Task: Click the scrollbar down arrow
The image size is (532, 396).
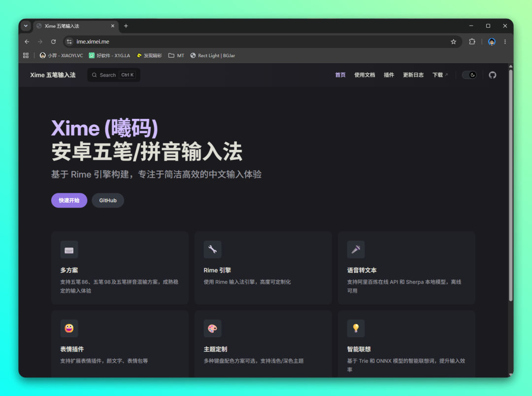Action: tap(511, 375)
